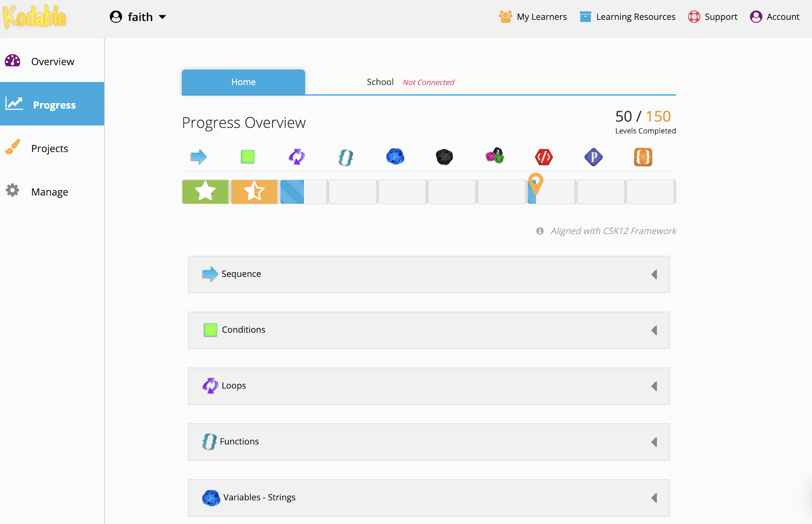Click the My Learners people icon
Image resolution: width=812 pixels, height=524 pixels.
pyautogui.click(x=505, y=17)
